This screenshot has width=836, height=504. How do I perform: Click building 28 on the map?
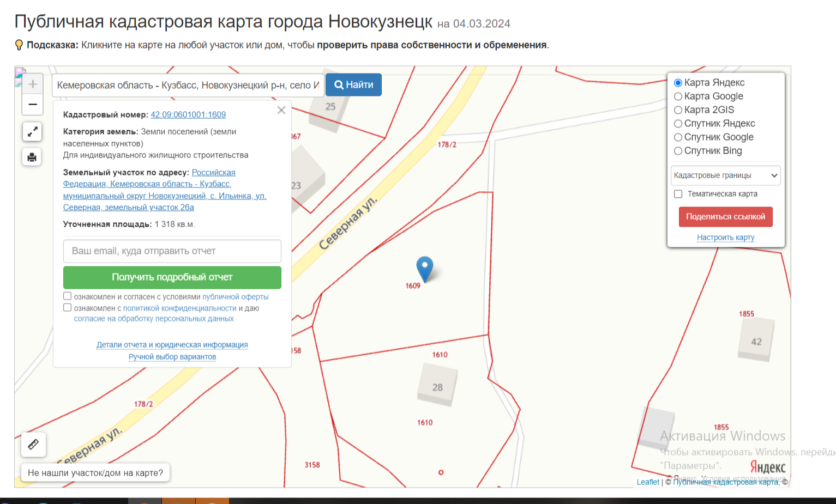[x=437, y=385]
